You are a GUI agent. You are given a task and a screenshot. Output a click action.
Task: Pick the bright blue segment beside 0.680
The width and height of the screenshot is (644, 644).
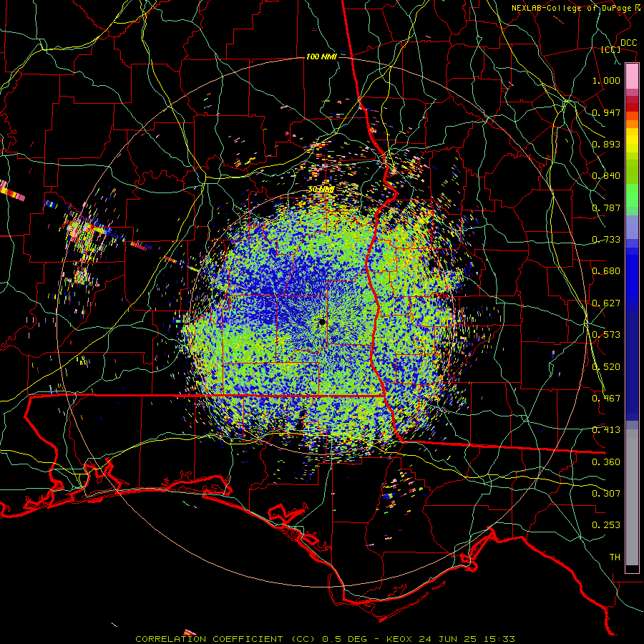pos(632,275)
